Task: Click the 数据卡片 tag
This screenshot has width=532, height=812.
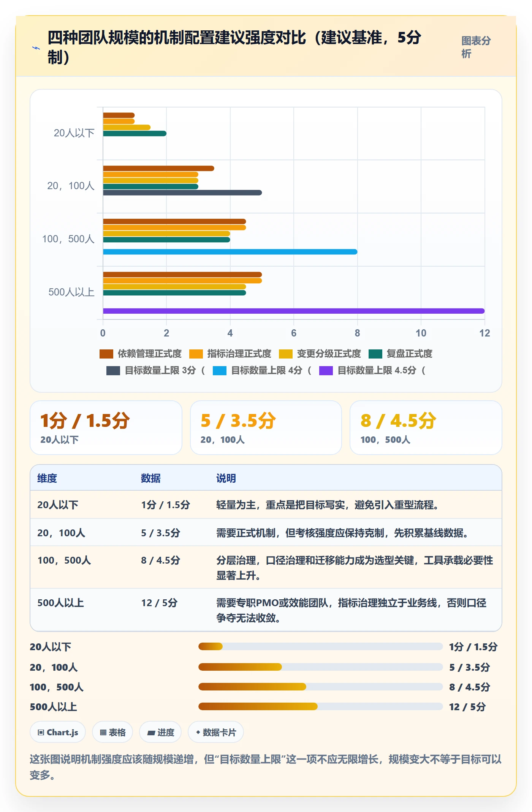Action: (x=216, y=732)
